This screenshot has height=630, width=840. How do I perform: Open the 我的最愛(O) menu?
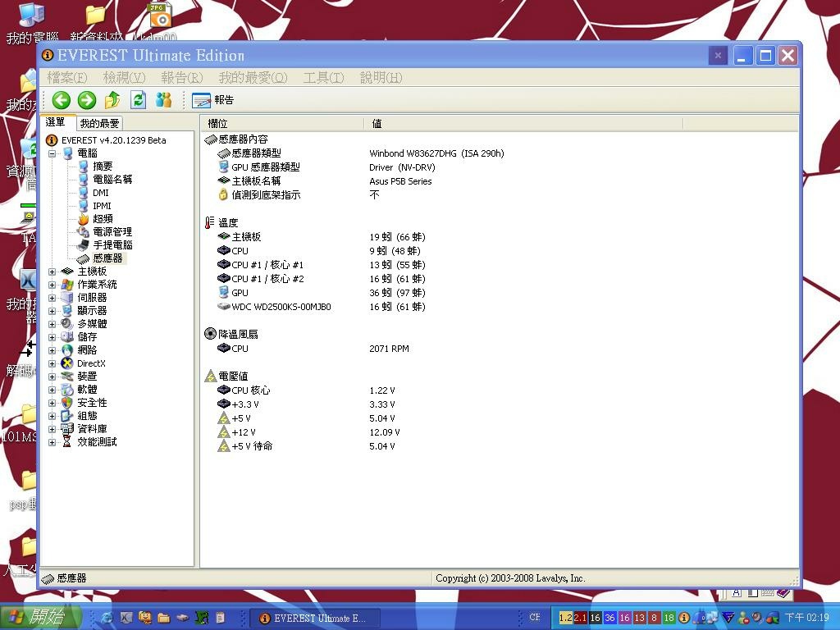pyautogui.click(x=253, y=78)
